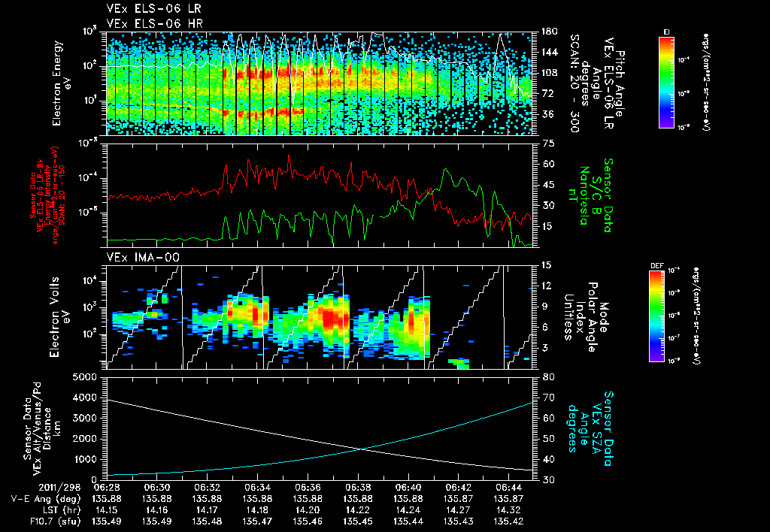Click the green 'S/C B Nanotesla' axis label
The width and height of the screenshot is (770, 532).
point(590,195)
